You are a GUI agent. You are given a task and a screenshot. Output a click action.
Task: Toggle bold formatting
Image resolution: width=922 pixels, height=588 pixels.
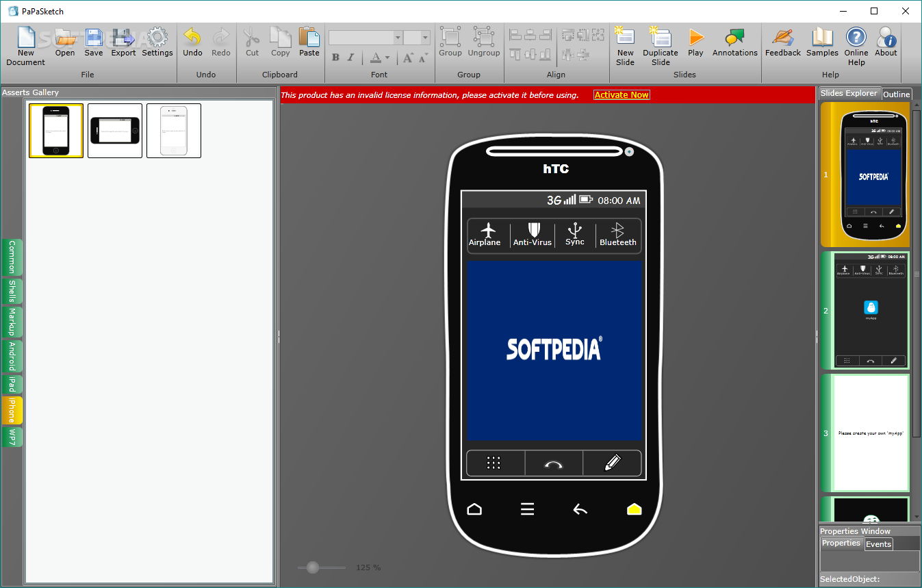[x=335, y=57]
